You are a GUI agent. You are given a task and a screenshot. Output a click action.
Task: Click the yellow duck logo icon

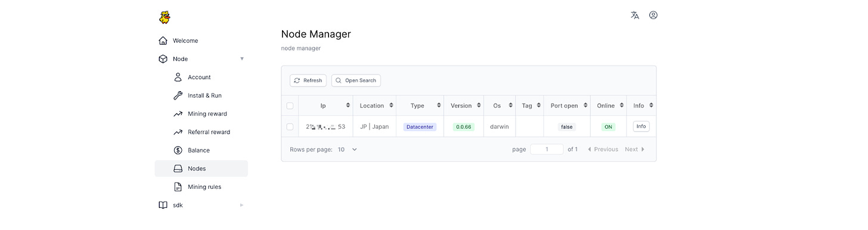[165, 17]
